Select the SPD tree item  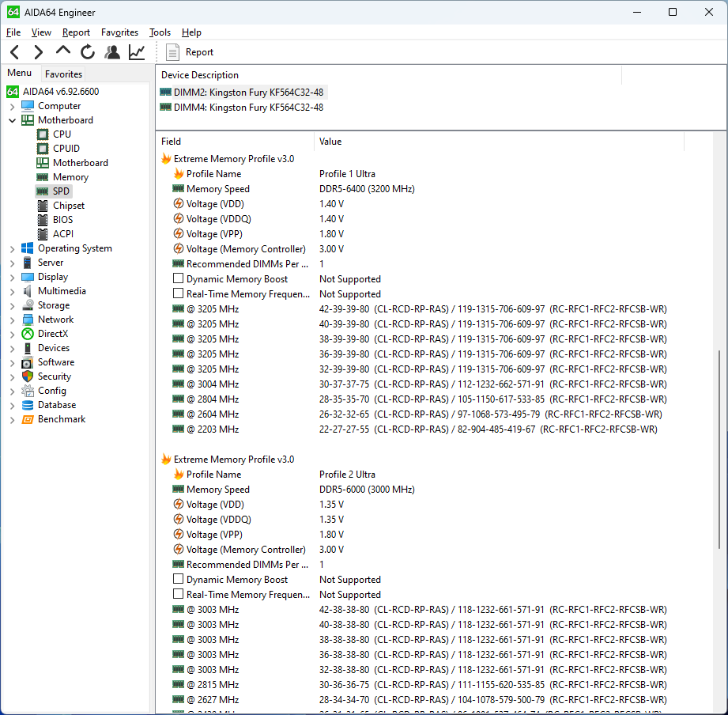[x=61, y=191]
